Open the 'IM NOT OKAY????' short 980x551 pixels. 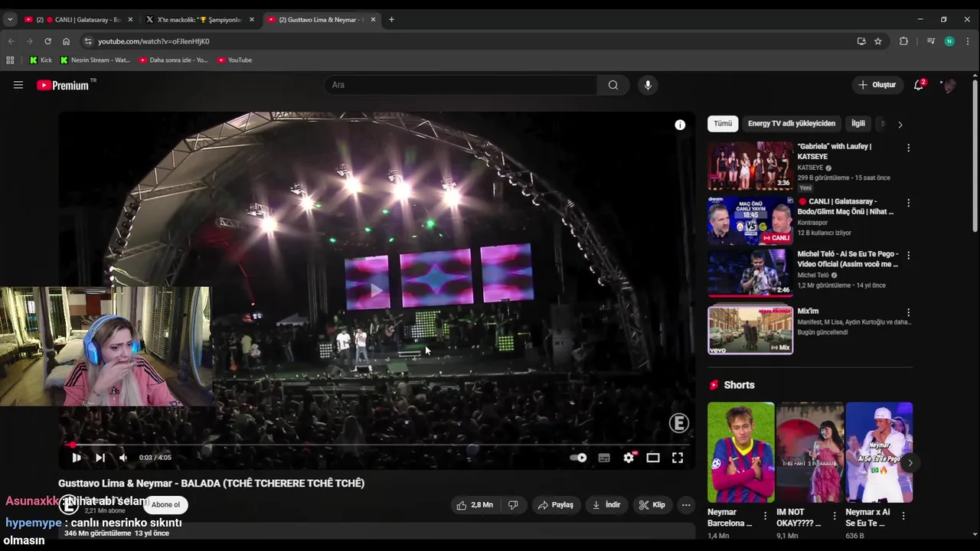pos(810,452)
